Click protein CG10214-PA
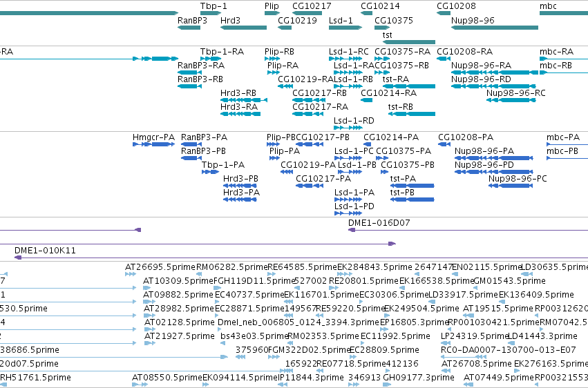The height and width of the screenshot is (388, 588). (x=367, y=144)
